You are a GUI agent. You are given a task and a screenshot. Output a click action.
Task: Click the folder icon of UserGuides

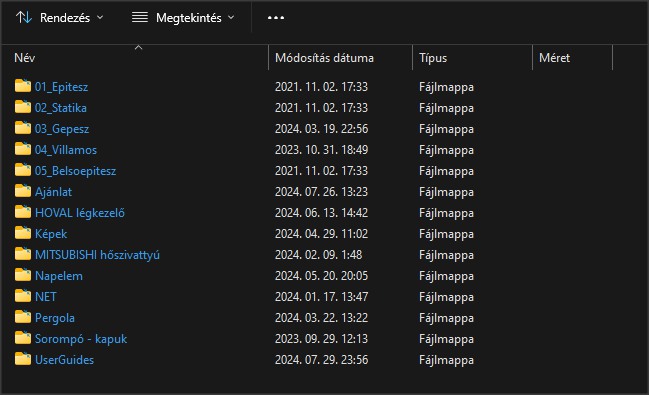point(23,359)
